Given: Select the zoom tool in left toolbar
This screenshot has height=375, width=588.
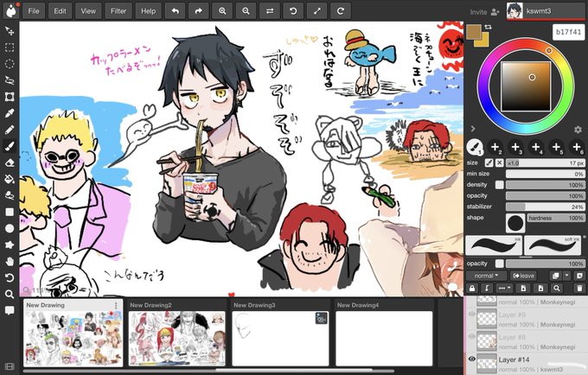Looking at the screenshot, I should [x=10, y=294].
